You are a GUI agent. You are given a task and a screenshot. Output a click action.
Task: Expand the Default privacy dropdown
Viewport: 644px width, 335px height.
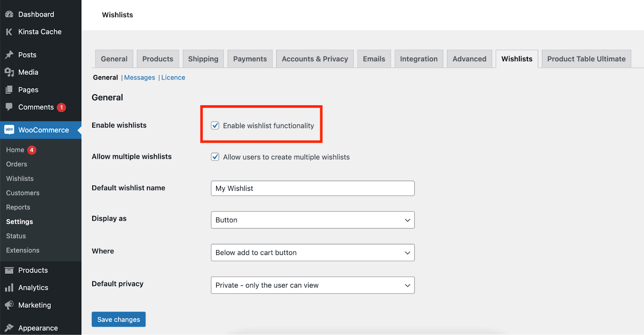(313, 285)
